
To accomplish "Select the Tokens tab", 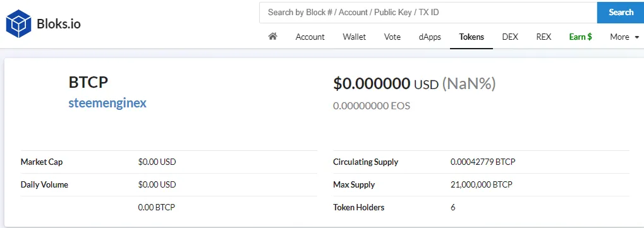I will point(471,37).
